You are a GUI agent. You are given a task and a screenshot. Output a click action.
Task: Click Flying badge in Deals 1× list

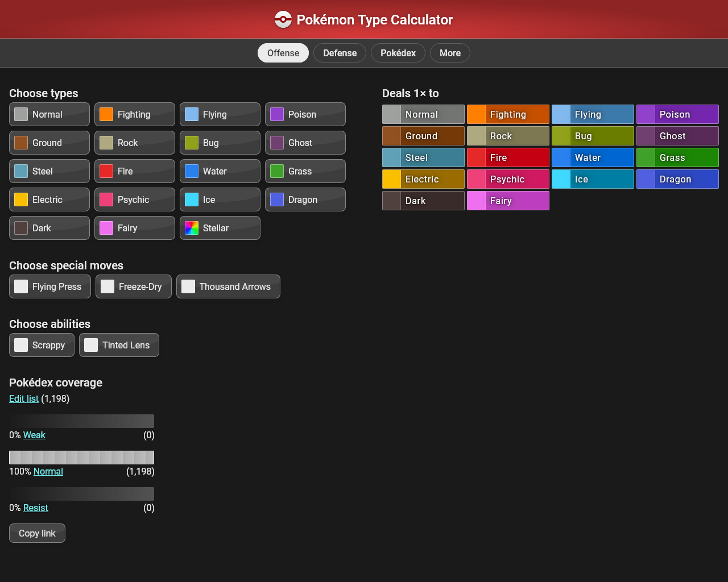[x=593, y=114]
